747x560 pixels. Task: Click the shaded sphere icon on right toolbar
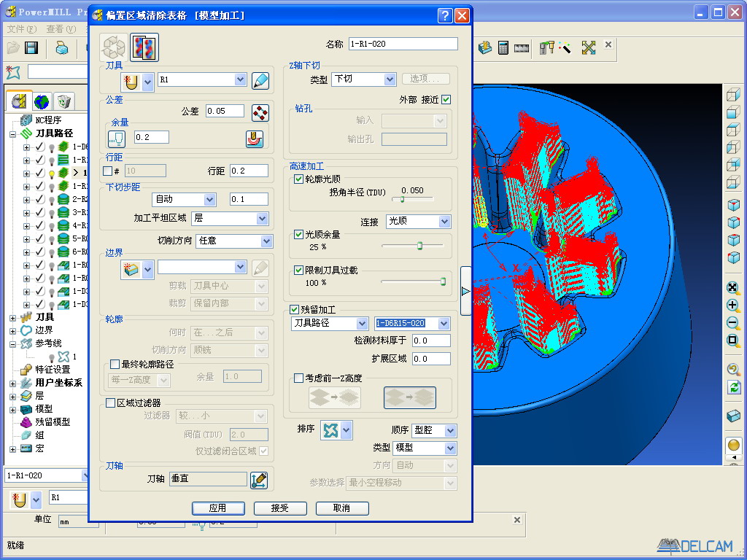tap(734, 445)
